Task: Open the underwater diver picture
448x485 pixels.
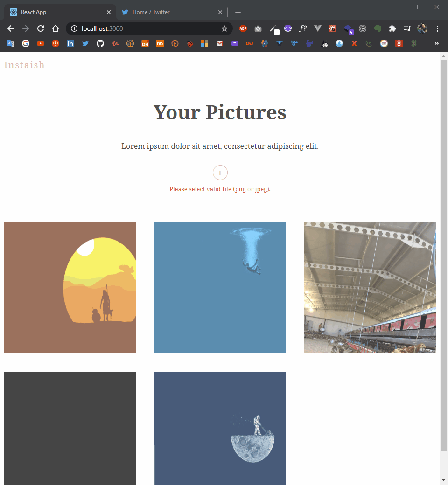Action: coord(220,288)
